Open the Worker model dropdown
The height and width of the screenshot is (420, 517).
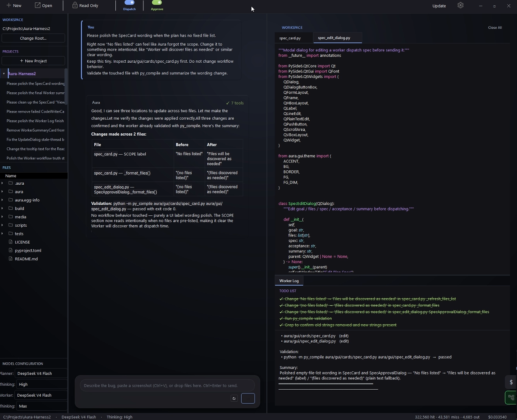click(x=41, y=395)
